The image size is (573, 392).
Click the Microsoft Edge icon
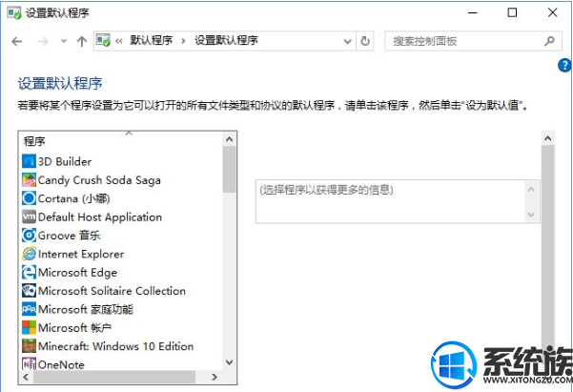pos(29,272)
